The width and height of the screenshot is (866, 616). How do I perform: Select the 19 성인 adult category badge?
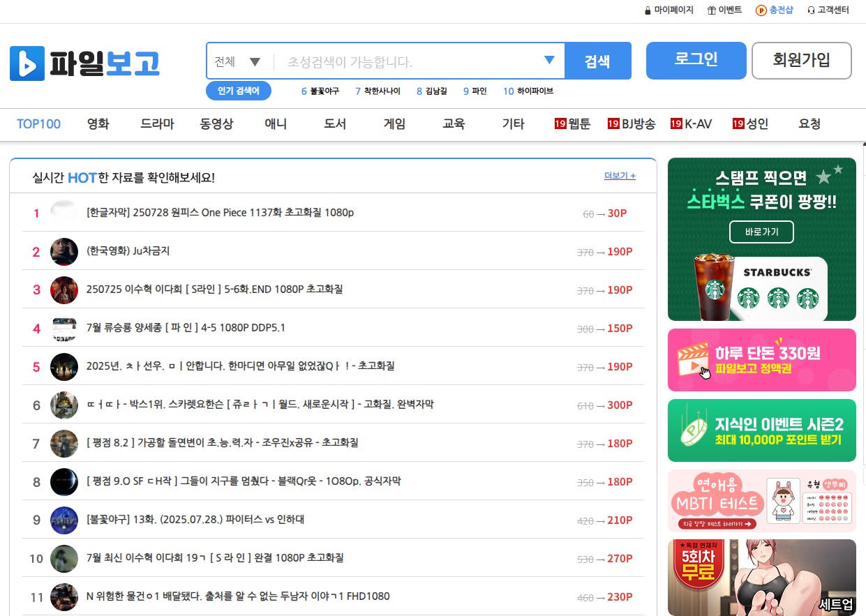(x=738, y=123)
